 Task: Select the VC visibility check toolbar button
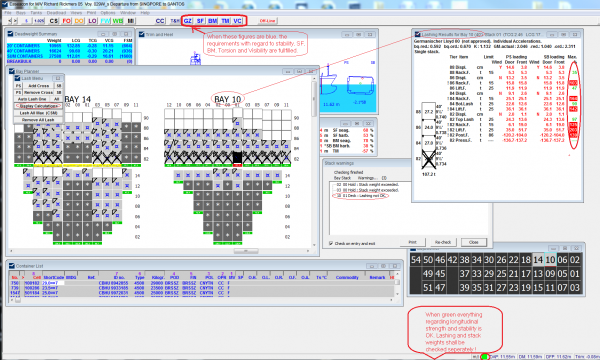(237, 21)
